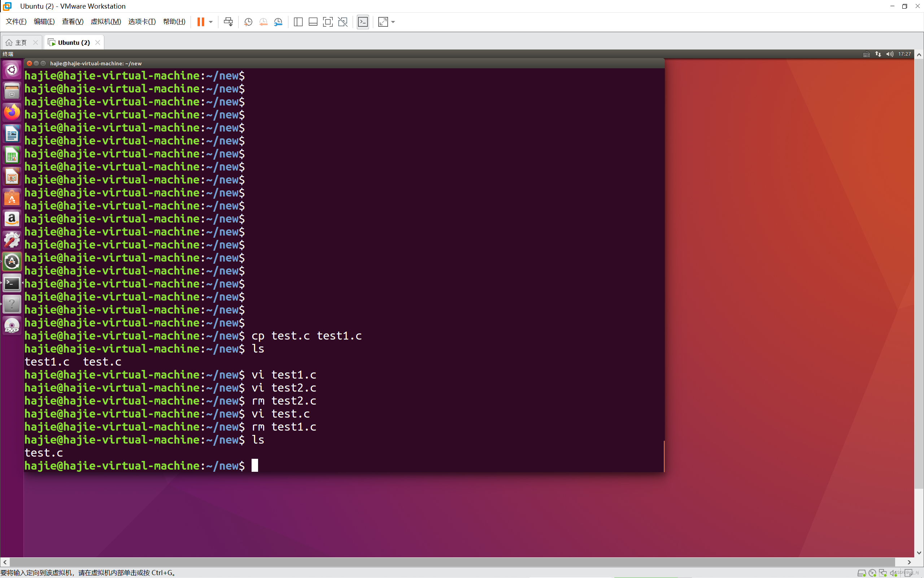Click the left arrow of the horizontal scrollbar

click(5, 562)
